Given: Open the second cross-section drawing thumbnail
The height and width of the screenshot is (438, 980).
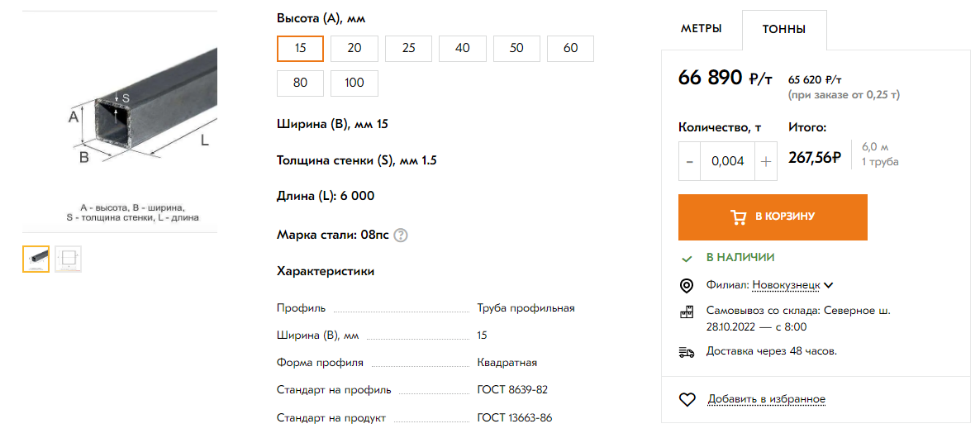Looking at the screenshot, I should 68,259.
